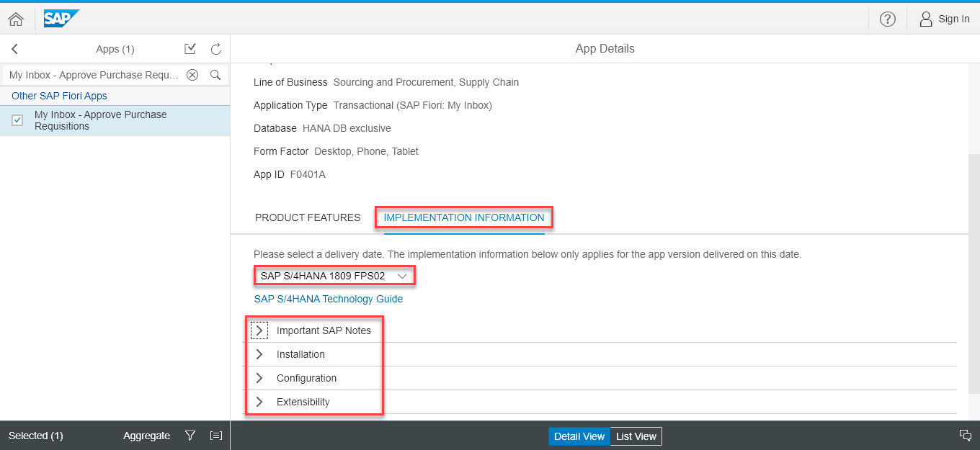The height and width of the screenshot is (450, 980).
Task: Switch to List View
Action: click(636, 436)
